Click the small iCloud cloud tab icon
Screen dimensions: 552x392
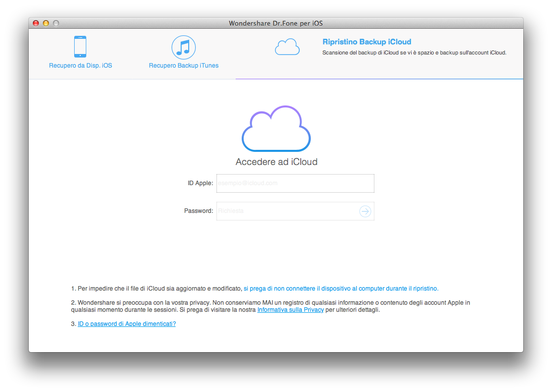(287, 47)
